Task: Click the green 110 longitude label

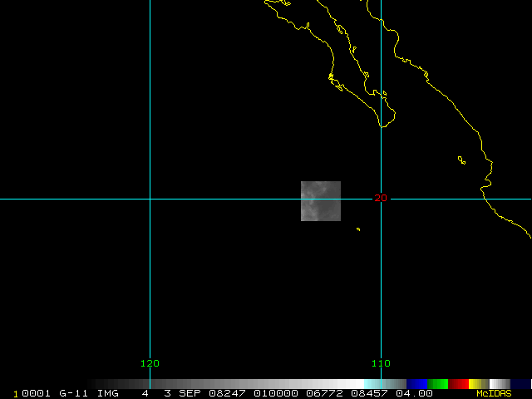Action: pos(381,363)
